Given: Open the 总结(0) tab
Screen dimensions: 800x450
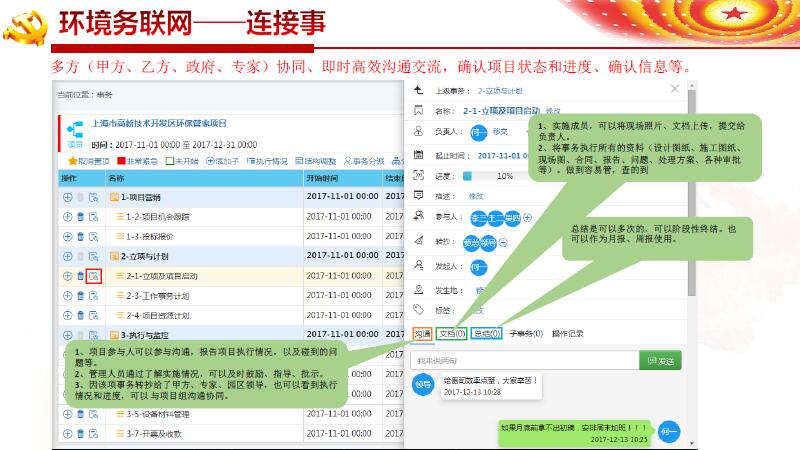Looking at the screenshot, I should tap(486, 334).
